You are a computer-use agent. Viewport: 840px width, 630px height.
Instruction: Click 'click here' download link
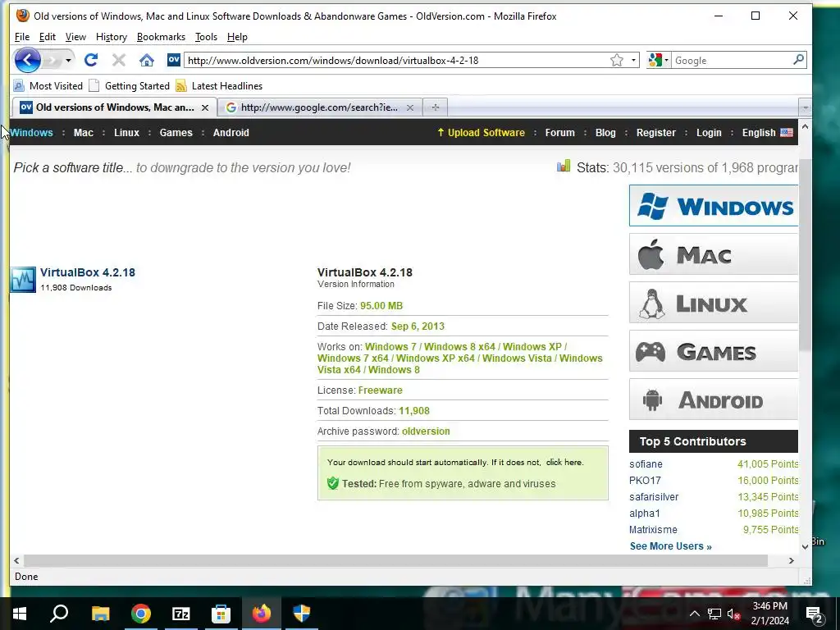coord(564,462)
